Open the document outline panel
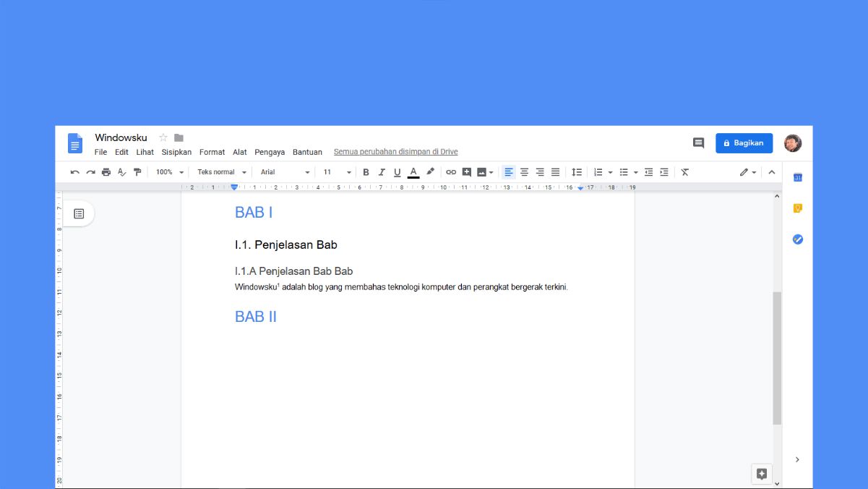868x489 pixels. pyautogui.click(x=77, y=213)
